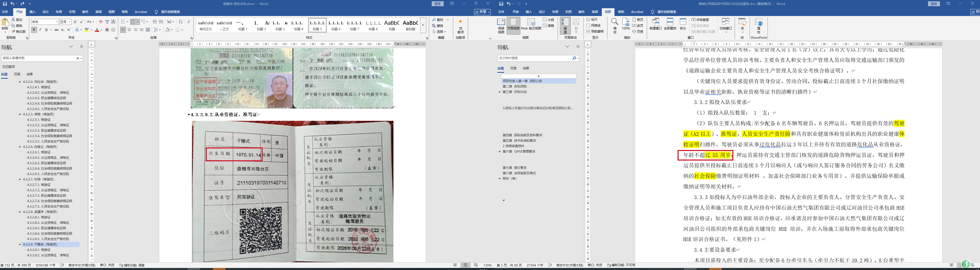
Task: Click 新建窗口 in right window
Action: (656, 24)
